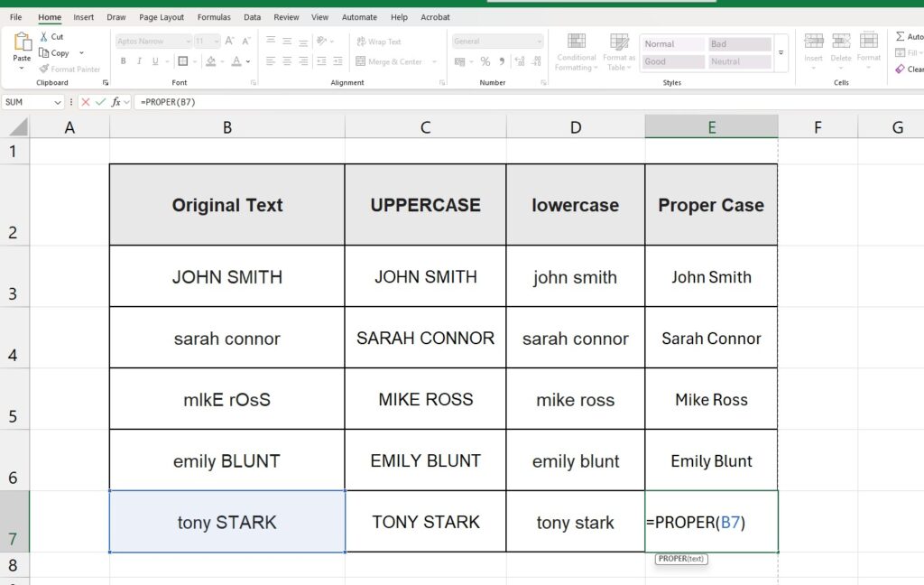Click the Copy icon in Clipboard group

42,52
